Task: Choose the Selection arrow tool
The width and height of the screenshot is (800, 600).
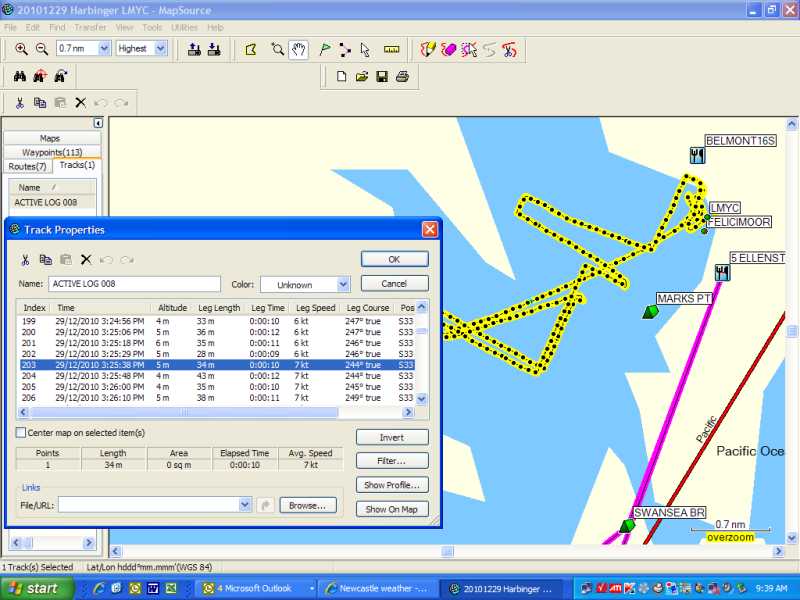Action: click(x=366, y=49)
